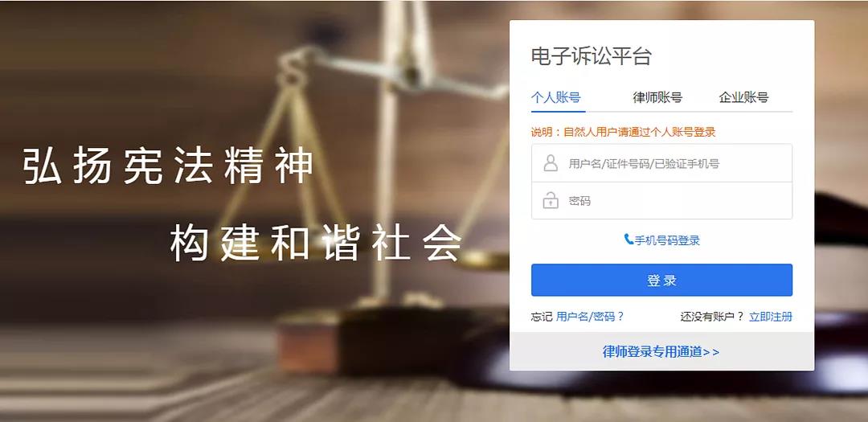Click the >> arrows after 律师登录专用通道
This screenshot has height=422, width=868.
(710, 352)
